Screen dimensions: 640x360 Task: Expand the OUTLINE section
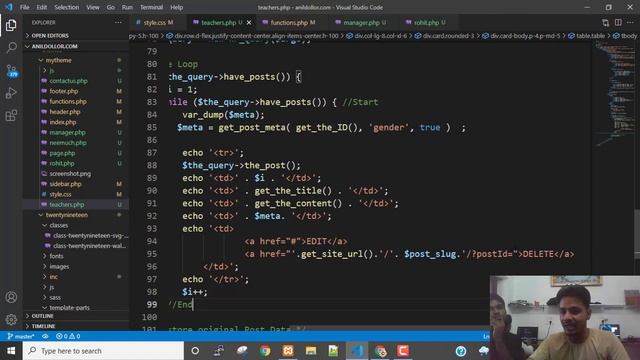pyautogui.click(x=42, y=316)
